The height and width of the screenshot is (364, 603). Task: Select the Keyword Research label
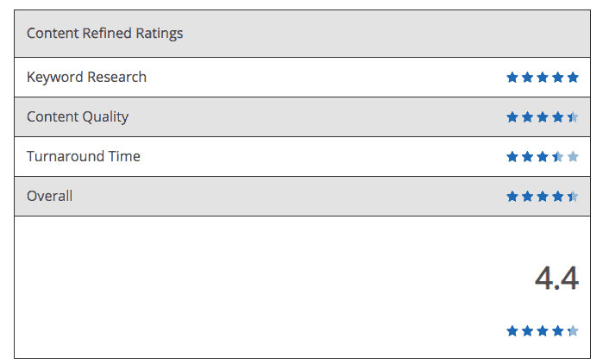coord(86,77)
